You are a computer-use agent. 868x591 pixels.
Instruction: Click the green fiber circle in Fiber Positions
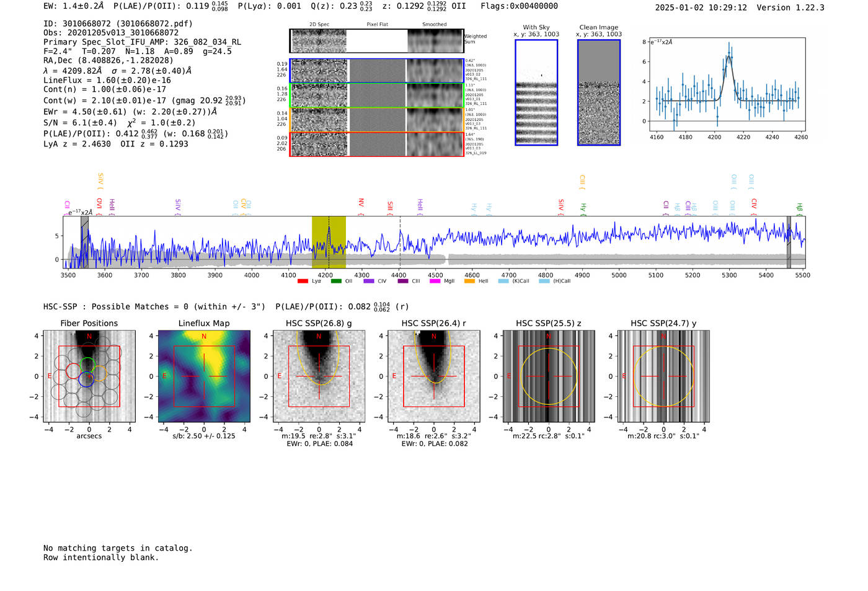[x=89, y=365]
